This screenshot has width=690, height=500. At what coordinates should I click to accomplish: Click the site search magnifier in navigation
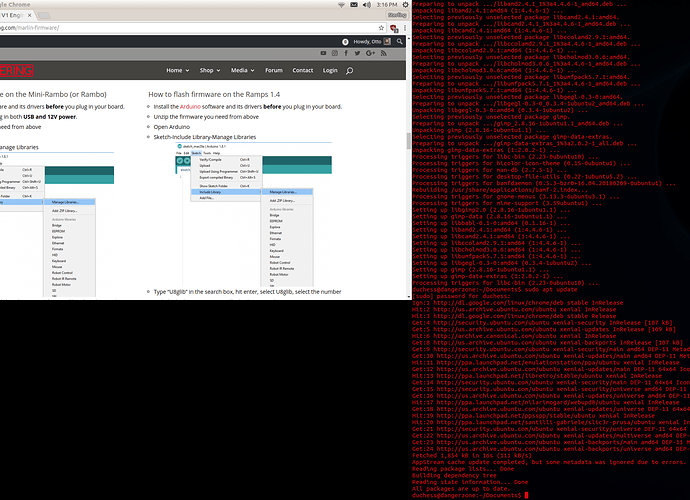point(349,70)
